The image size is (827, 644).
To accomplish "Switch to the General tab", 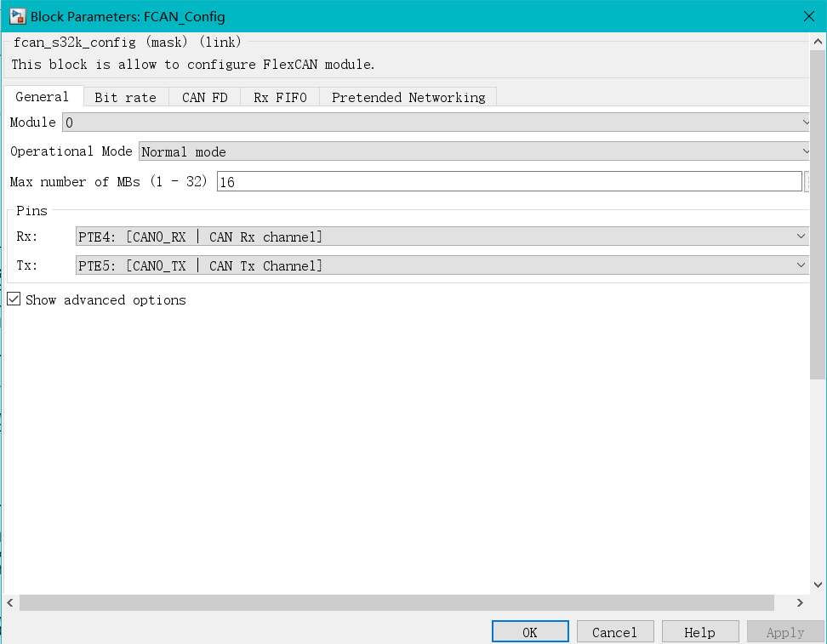I will point(43,97).
